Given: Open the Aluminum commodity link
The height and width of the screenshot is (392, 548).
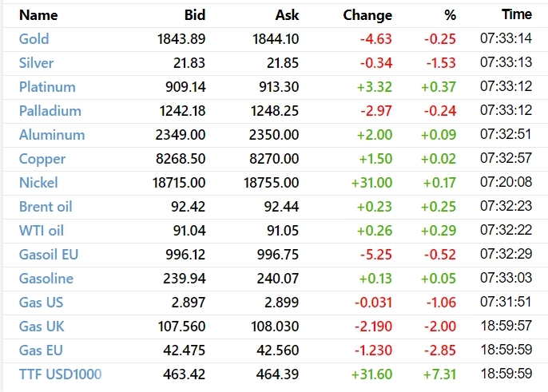Looking at the screenshot, I should pos(51,135).
